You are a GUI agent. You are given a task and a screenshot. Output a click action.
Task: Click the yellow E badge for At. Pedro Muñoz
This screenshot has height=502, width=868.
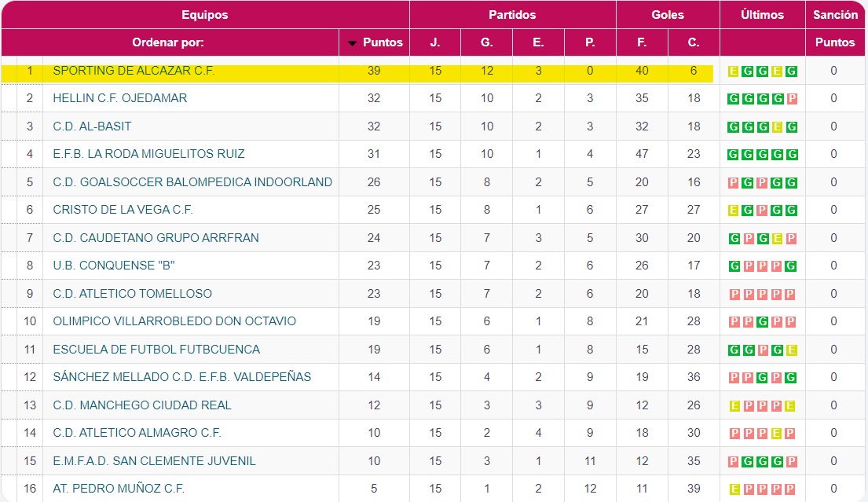734,489
